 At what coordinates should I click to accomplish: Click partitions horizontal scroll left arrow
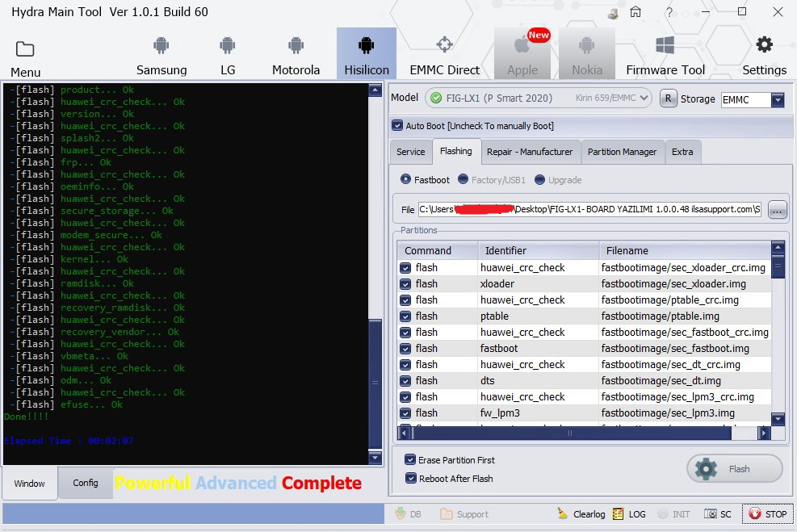(405, 433)
